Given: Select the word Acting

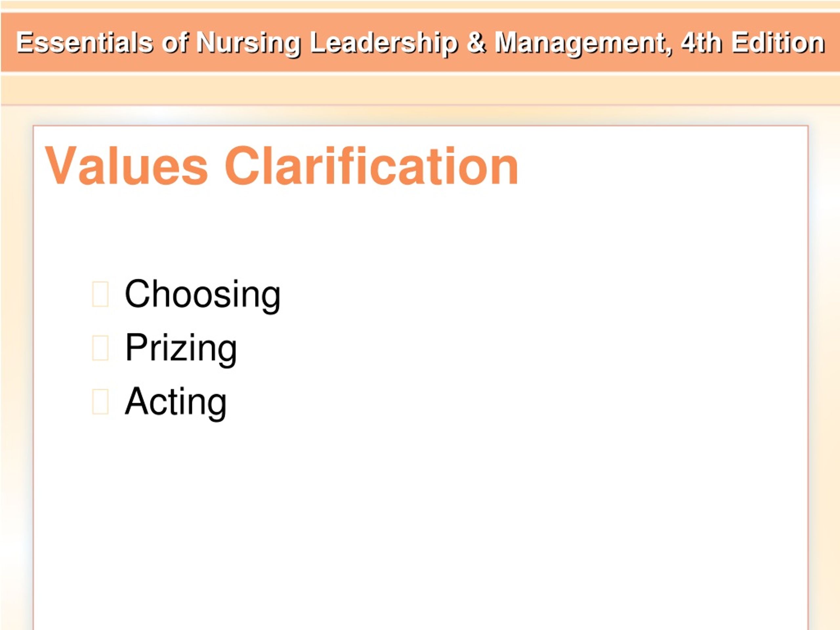Looking at the screenshot, I should tap(176, 403).
